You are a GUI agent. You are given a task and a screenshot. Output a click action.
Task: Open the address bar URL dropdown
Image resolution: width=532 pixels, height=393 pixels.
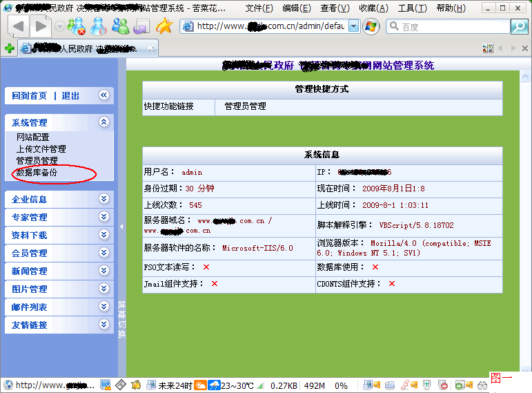point(354,26)
